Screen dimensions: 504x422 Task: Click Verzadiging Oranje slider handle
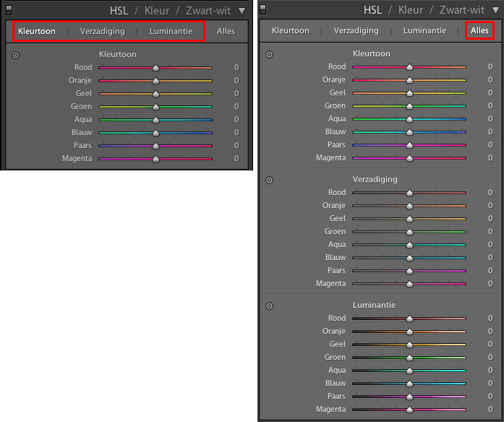tap(409, 205)
